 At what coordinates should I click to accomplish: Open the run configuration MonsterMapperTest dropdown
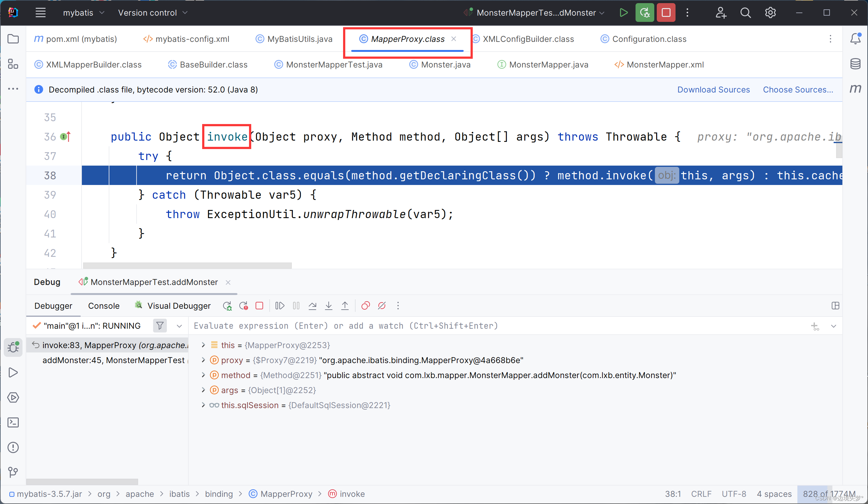[534, 13]
